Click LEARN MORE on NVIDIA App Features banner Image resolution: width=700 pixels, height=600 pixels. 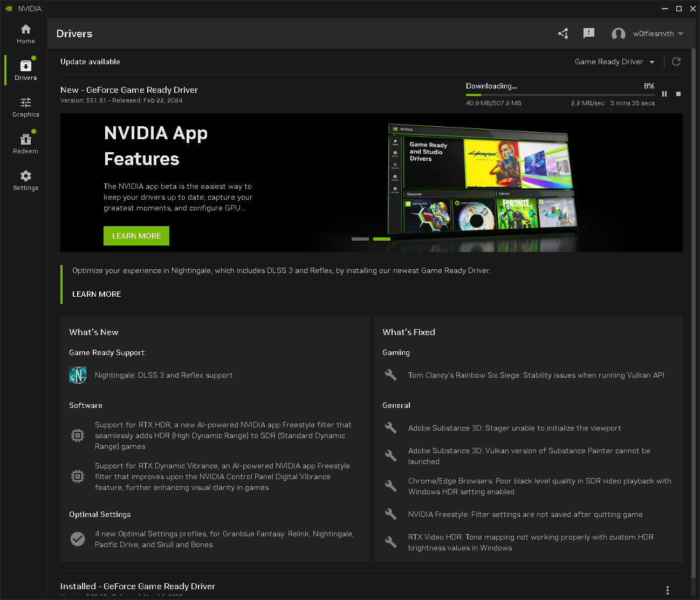tap(136, 236)
